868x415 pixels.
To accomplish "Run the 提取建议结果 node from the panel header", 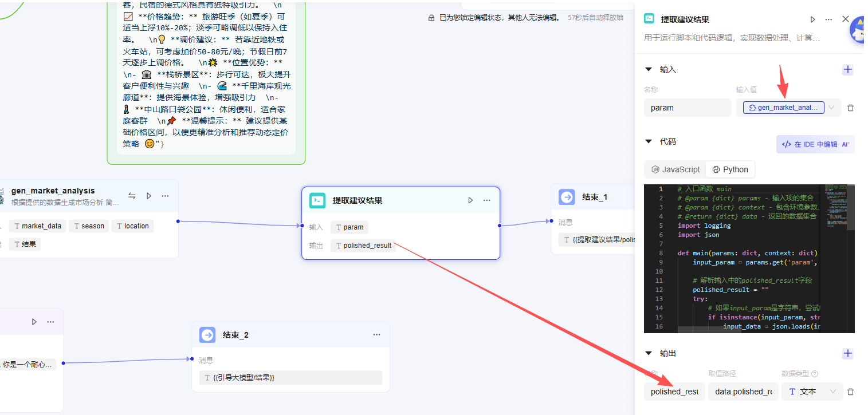I will pos(812,19).
